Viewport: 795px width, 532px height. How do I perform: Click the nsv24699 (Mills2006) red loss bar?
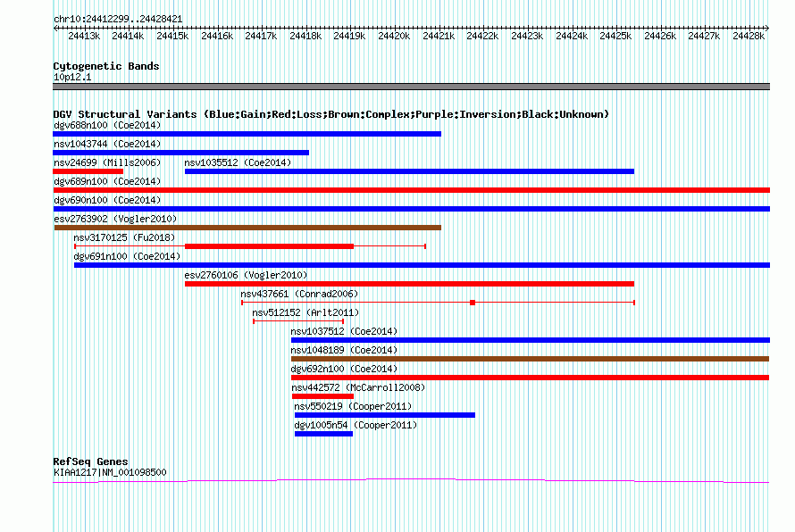(x=88, y=171)
